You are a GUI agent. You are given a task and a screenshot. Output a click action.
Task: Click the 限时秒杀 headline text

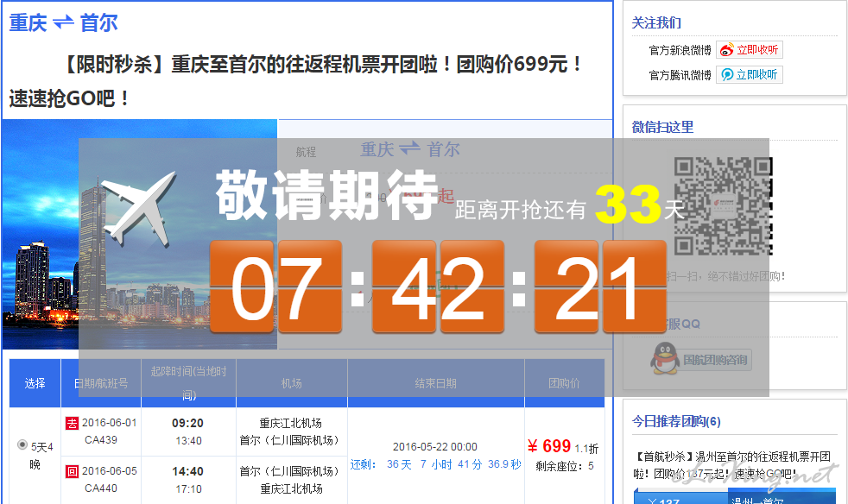click(295, 81)
